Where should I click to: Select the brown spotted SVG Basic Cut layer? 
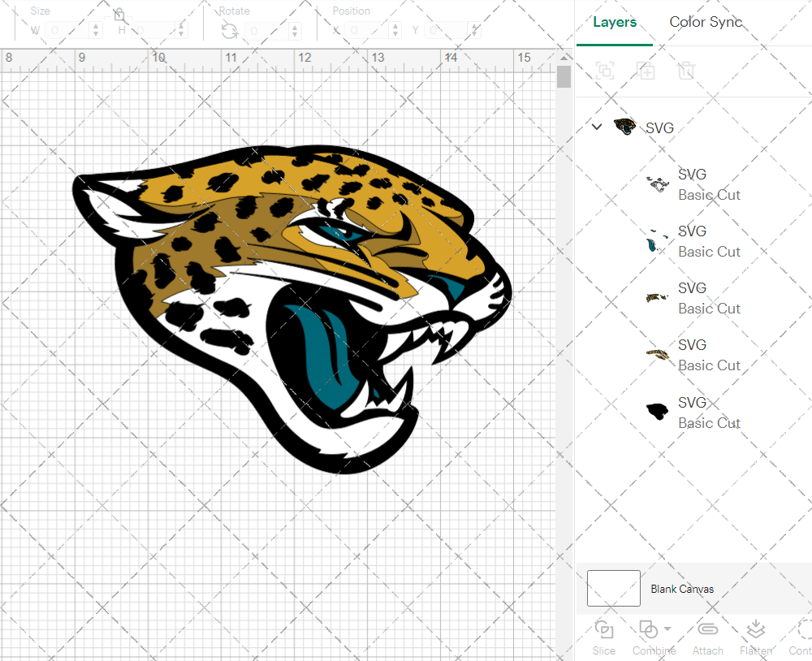[x=694, y=298]
